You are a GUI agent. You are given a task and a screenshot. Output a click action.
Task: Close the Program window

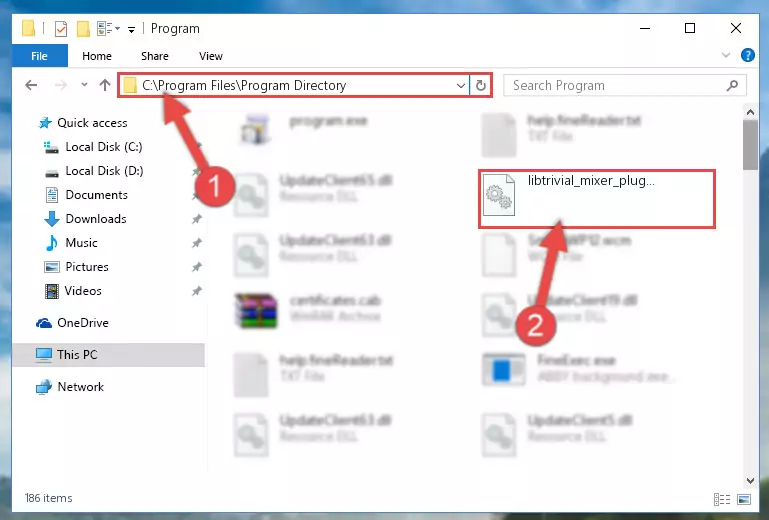736,28
